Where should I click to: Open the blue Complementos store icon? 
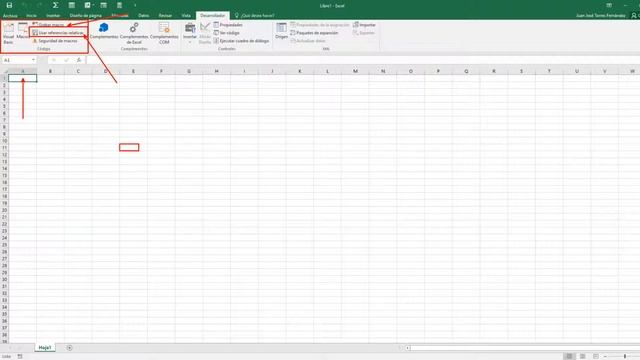click(x=104, y=31)
